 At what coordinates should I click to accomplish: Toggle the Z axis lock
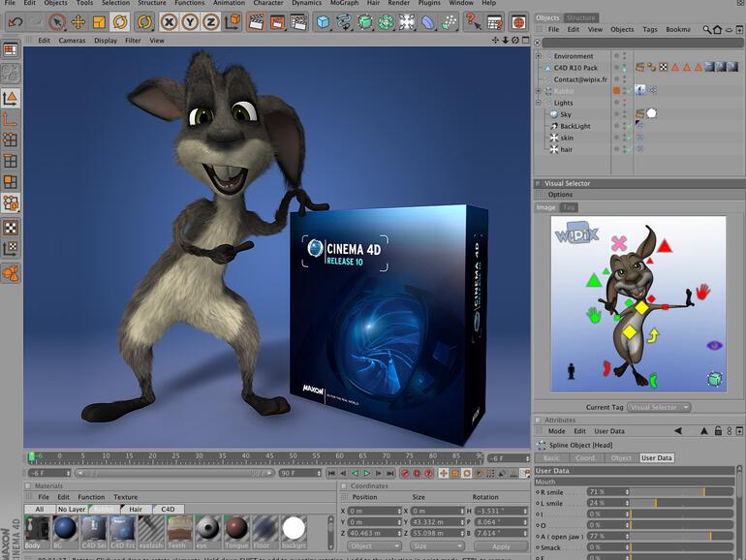[211, 21]
